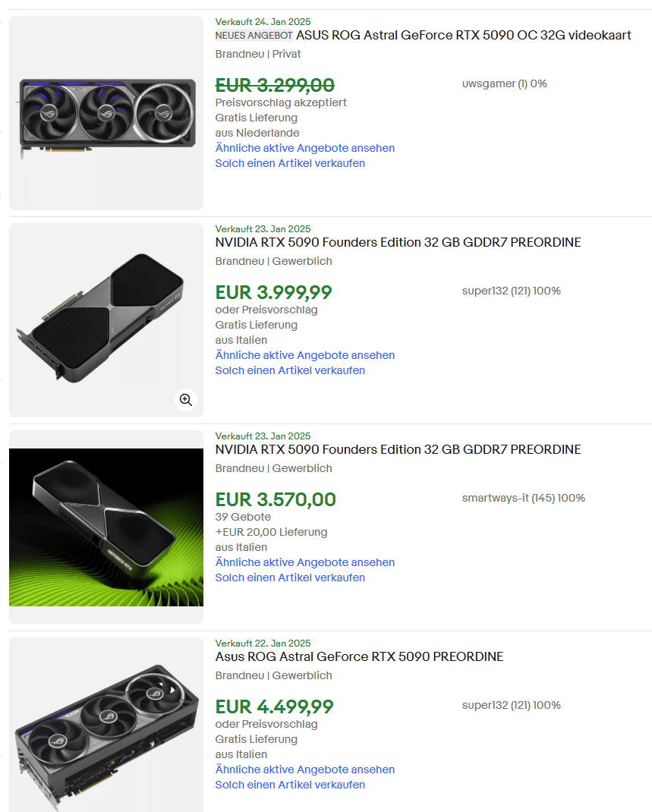Click 'Solch einen Artikel verkaufen' under the uwsgamer listing

pyautogui.click(x=290, y=163)
